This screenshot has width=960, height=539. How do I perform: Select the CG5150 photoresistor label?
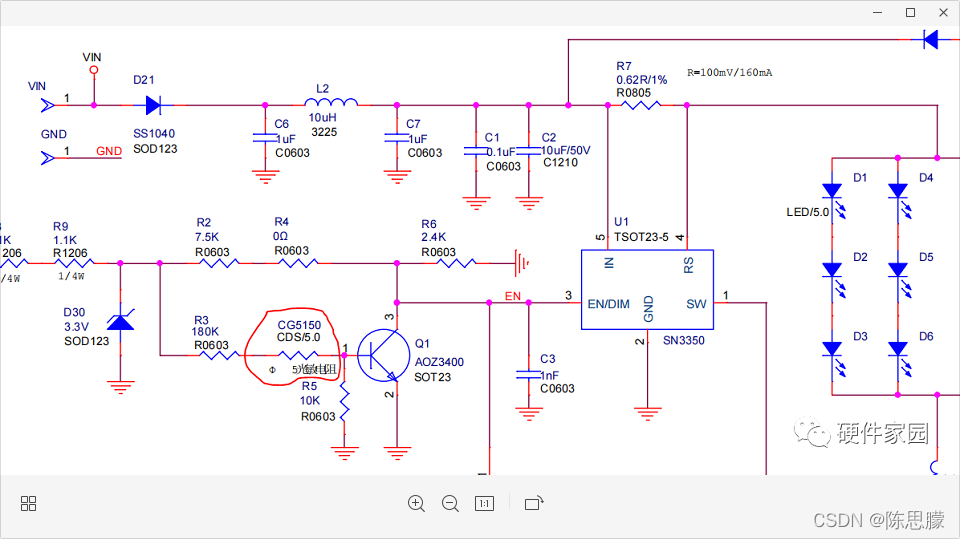(299, 325)
